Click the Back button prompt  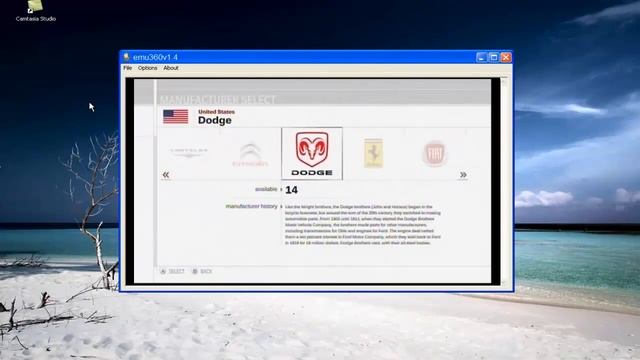click(x=202, y=271)
